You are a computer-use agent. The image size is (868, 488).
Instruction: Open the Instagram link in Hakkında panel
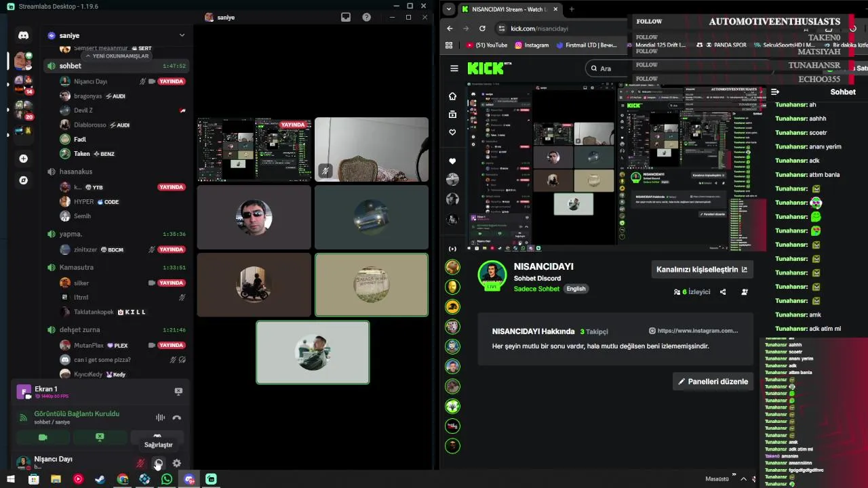694,331
